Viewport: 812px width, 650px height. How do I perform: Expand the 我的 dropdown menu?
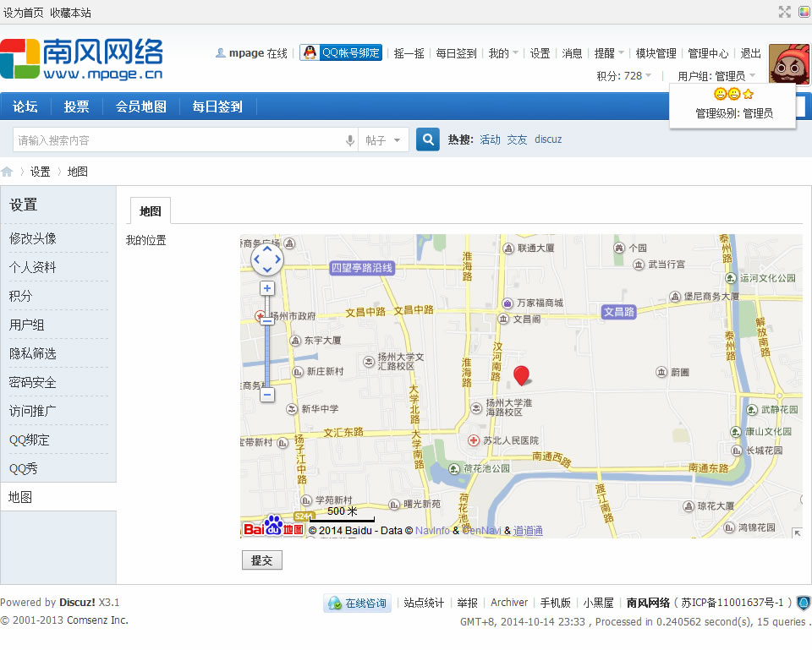(x=503, y=53)
